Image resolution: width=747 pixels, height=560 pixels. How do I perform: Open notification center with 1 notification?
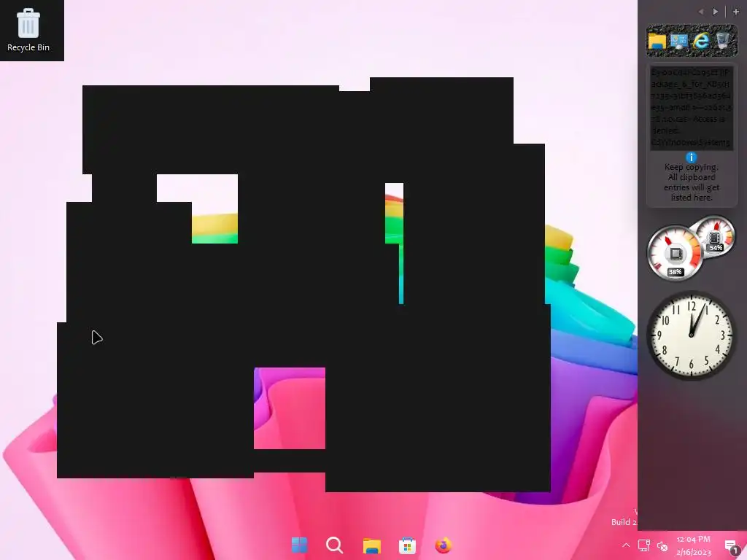click(x=731, y=547)
